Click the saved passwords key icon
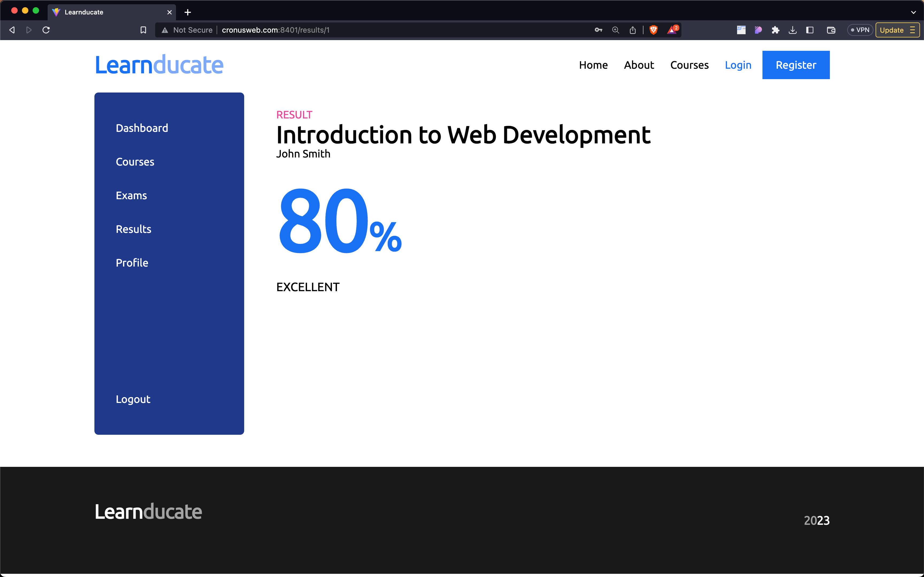 598,30
